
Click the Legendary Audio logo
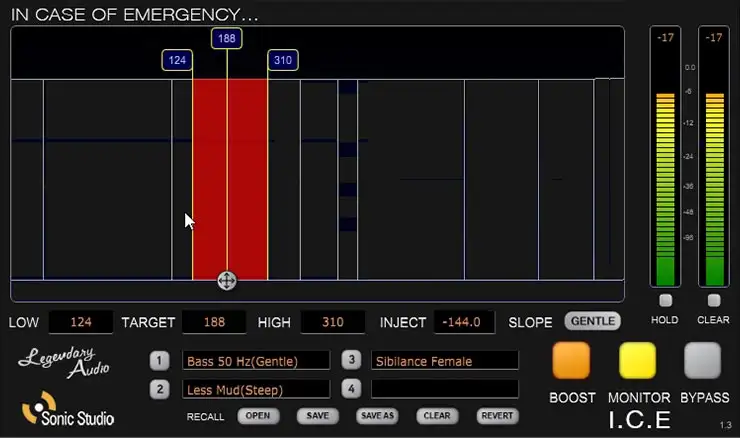coord(64,362)
